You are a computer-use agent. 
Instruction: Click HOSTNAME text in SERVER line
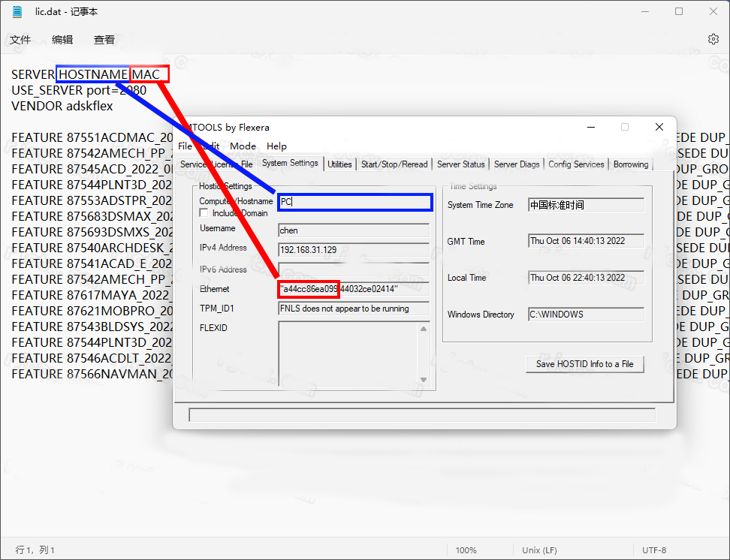[93, 74]
